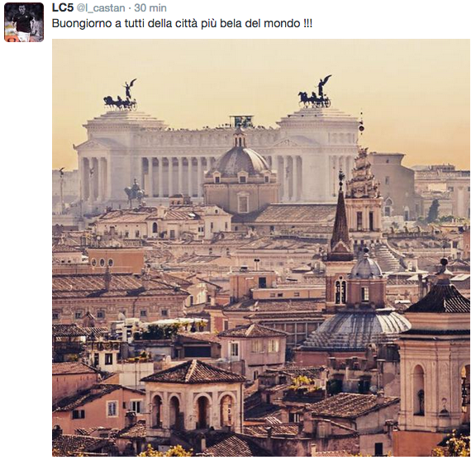Screen dimensions: 476x460
Task: Click the Buongiorno a tutti tweet text
Action: (182, 23)
